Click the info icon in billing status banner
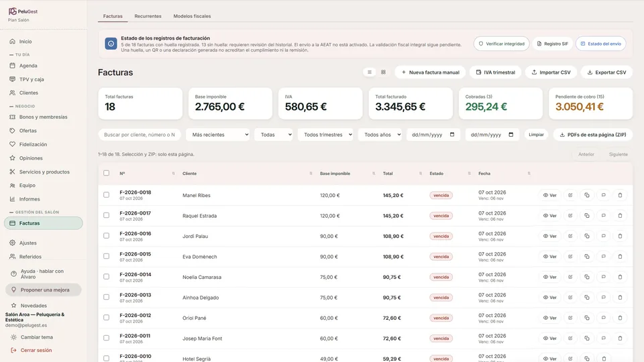This screenshot has height=362, width=644. point(111,44)
